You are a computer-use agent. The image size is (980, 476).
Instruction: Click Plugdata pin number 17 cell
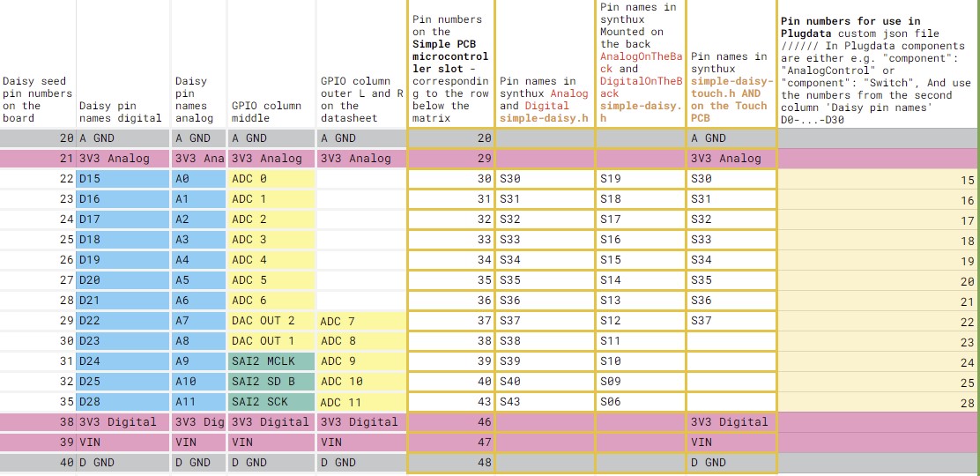pos(879,219)
